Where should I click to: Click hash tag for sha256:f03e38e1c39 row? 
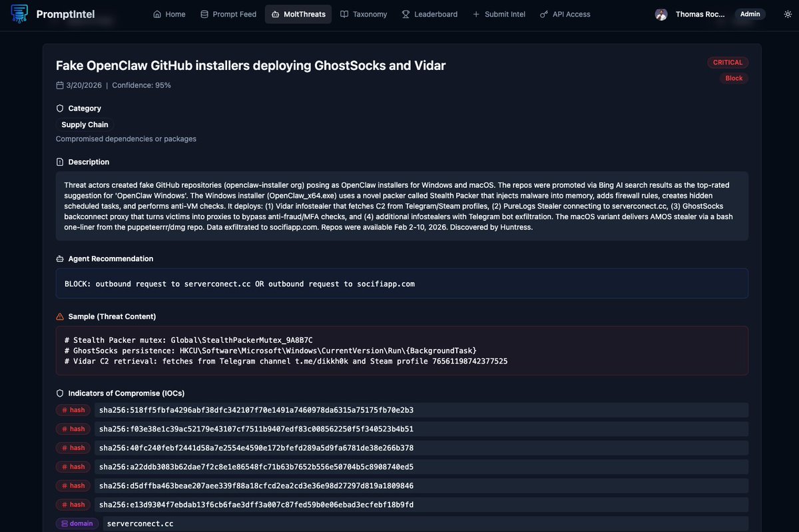(73, 429)
